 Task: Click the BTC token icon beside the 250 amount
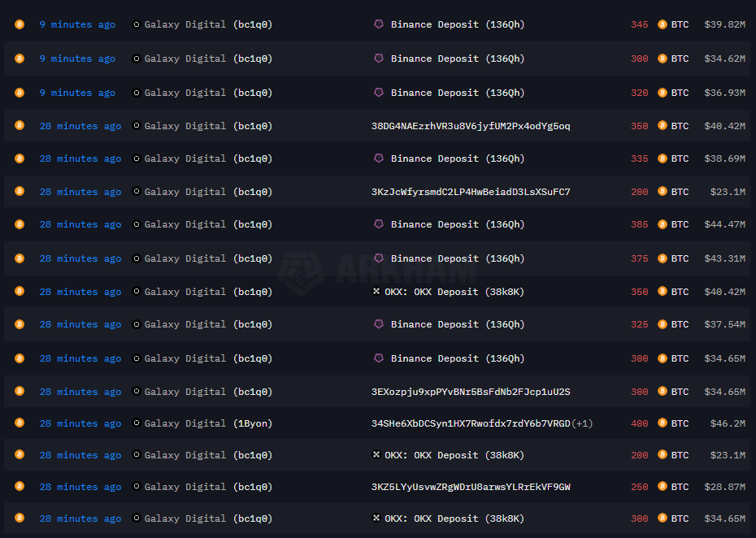pyautogui.click(x=663, y=487)
